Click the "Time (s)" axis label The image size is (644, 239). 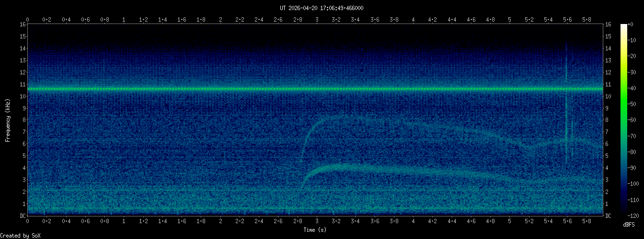coord(315,230)
